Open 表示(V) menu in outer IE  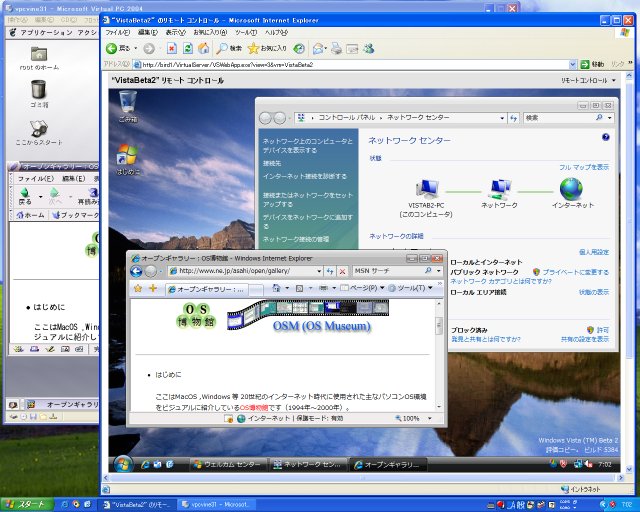[176, 32]
